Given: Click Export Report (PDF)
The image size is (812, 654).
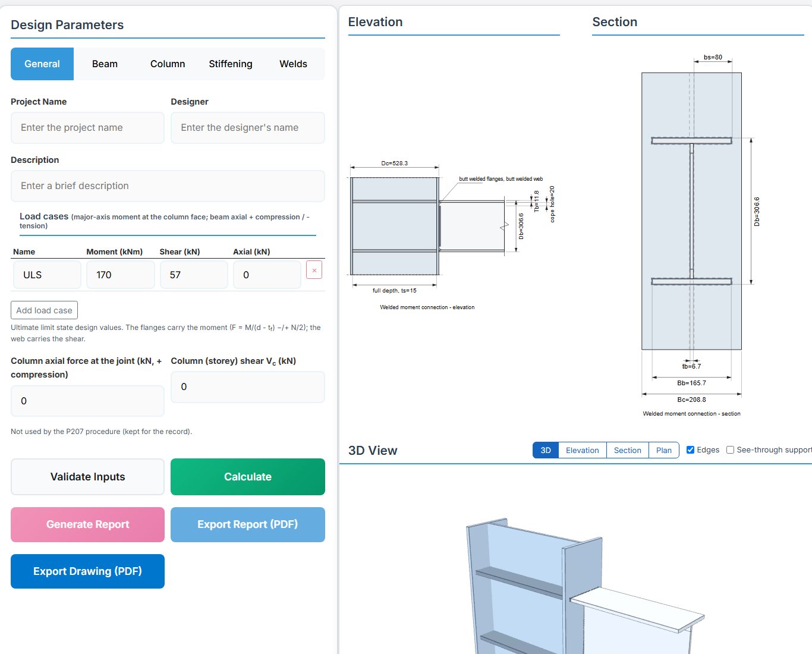Looking at the screenshot, I should [248, 524].
